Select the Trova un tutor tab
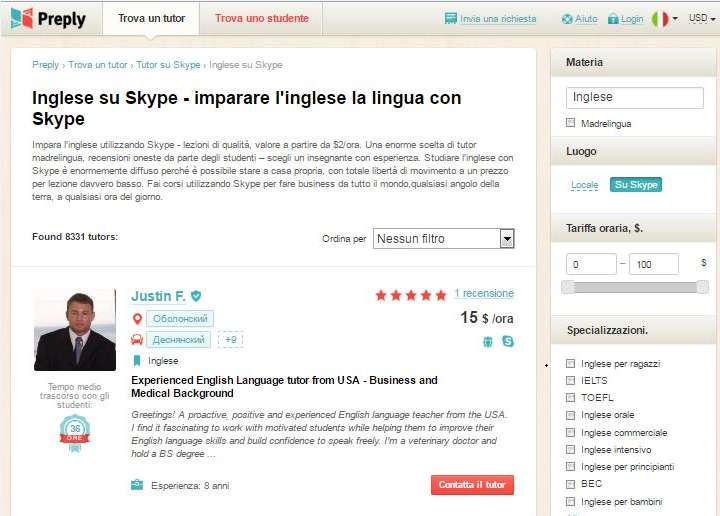The height and width of the screenshot is (516, 720). coord(151,18)
